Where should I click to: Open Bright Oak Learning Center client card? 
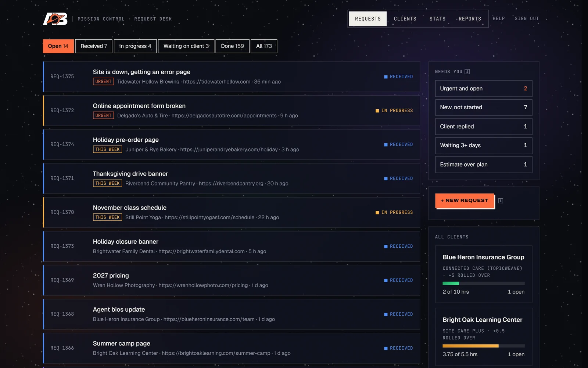(x=484, y=338)
